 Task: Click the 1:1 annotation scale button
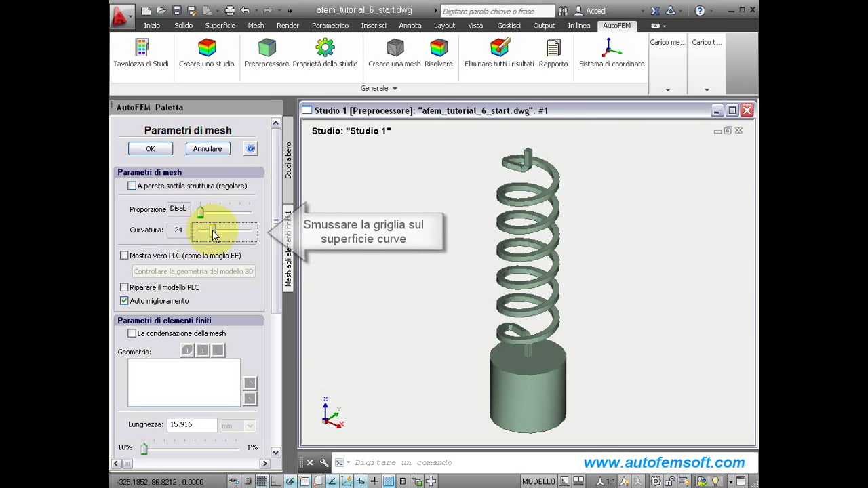(x=606, y=482)
